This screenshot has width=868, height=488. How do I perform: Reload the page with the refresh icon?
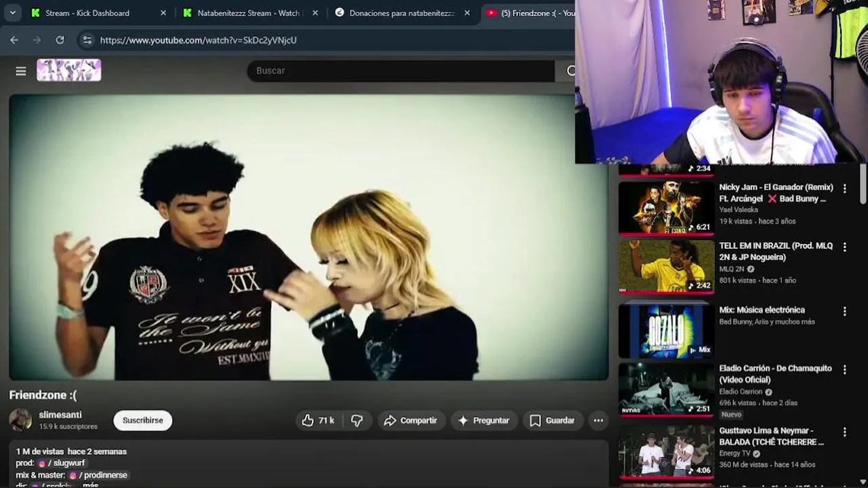pos(60,40)
